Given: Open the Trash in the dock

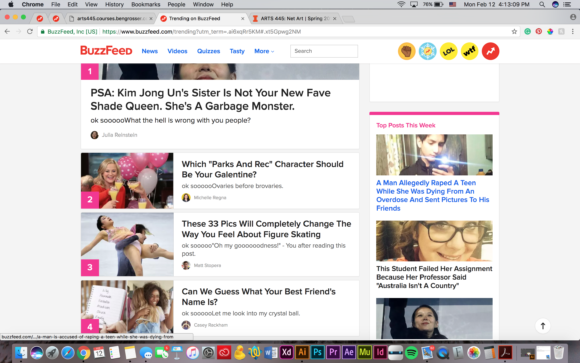Looking at the screenshot, I should click(559, 352).
